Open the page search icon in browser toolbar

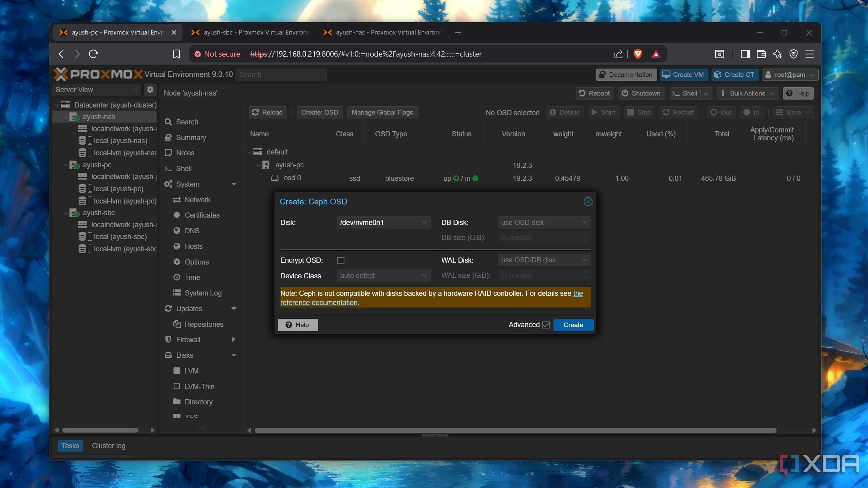point(719,54)
